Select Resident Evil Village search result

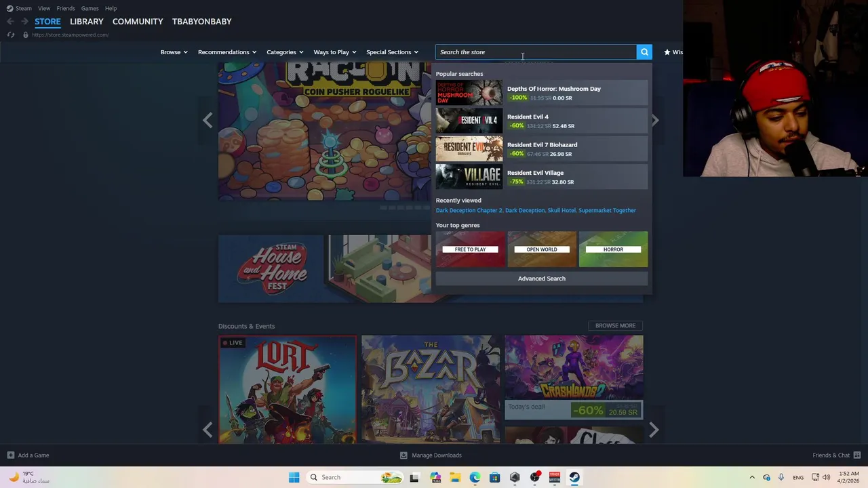[542, 177]
